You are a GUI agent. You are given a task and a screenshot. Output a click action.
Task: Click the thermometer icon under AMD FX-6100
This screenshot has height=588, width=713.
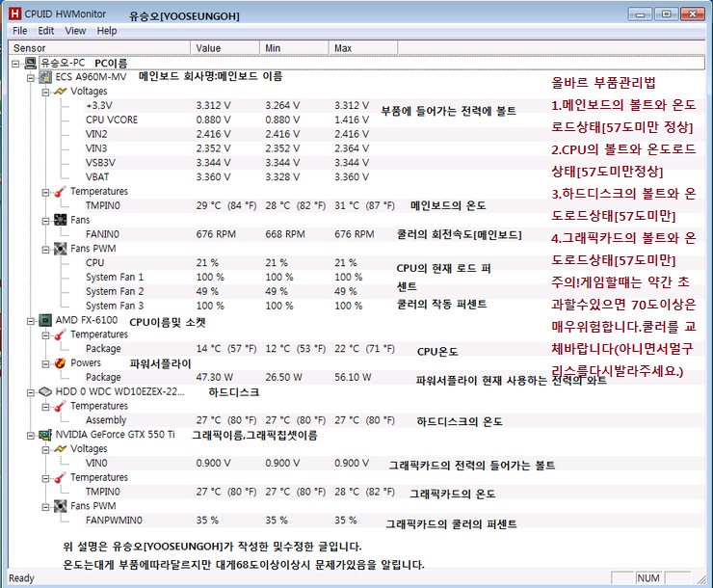(x=60, y=334)
